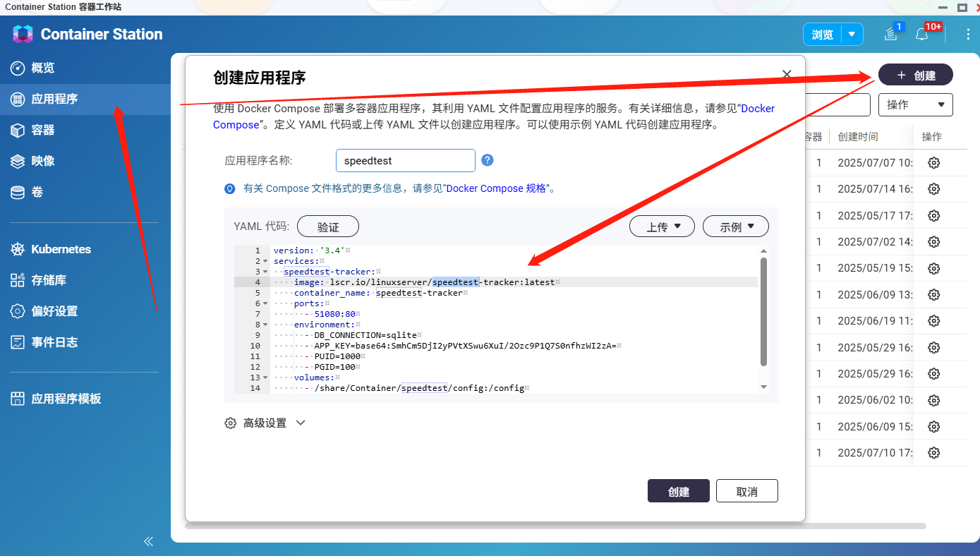
Task: Click the 浏览 browse button
Action: [823, 34]
